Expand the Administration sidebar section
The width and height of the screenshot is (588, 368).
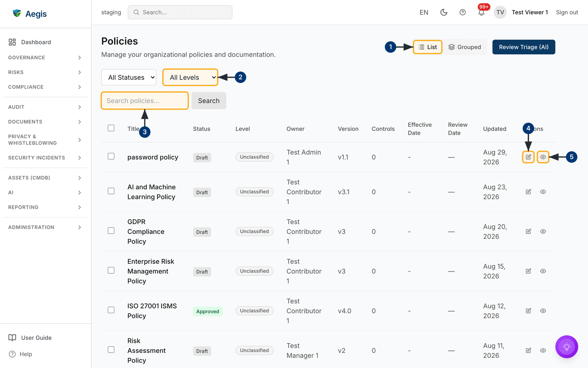pyautogui.click(x=45, y=227)
